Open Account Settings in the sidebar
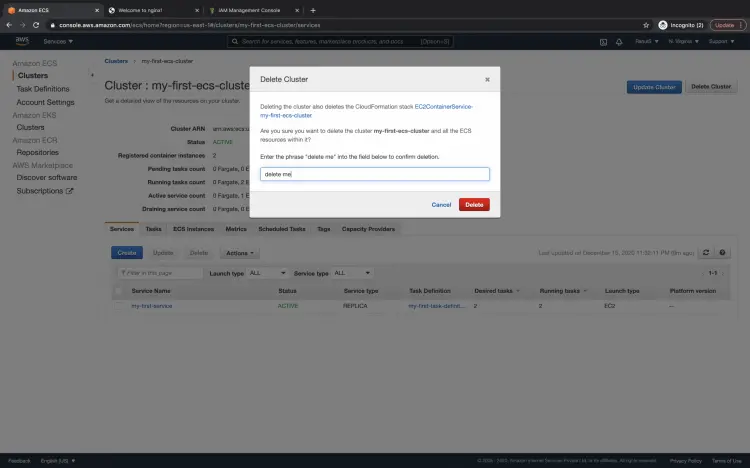The width and height of the screenshot is (750, 468). (45, 102)
